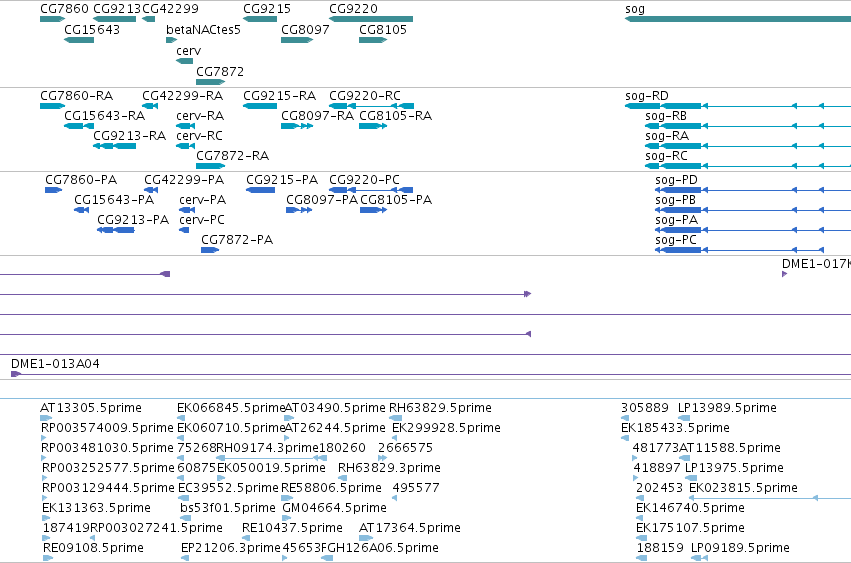Open EST AT17364.5prime
851x563 pixels.
click(x=410, y=528)
